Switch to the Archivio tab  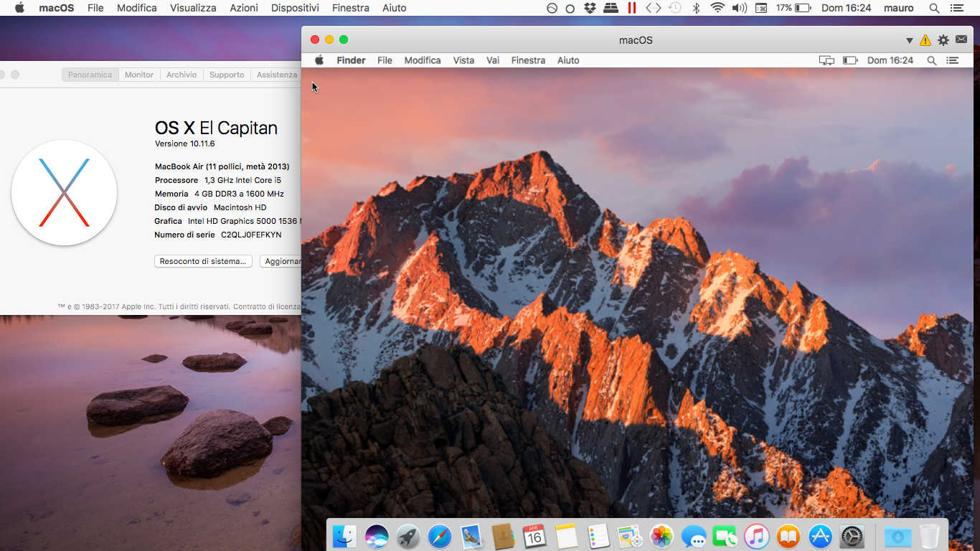click(182, 75)
